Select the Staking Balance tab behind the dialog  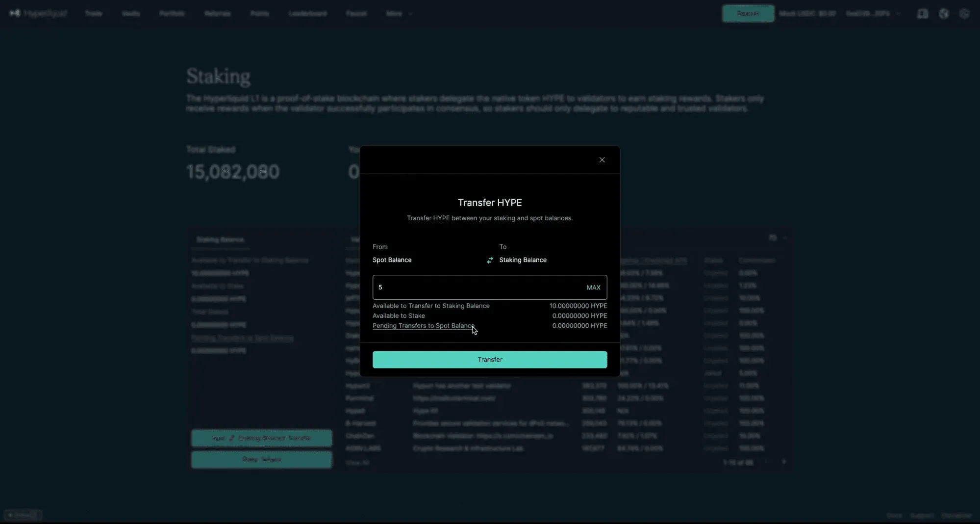pyautogui.click(x=220, y=239)
